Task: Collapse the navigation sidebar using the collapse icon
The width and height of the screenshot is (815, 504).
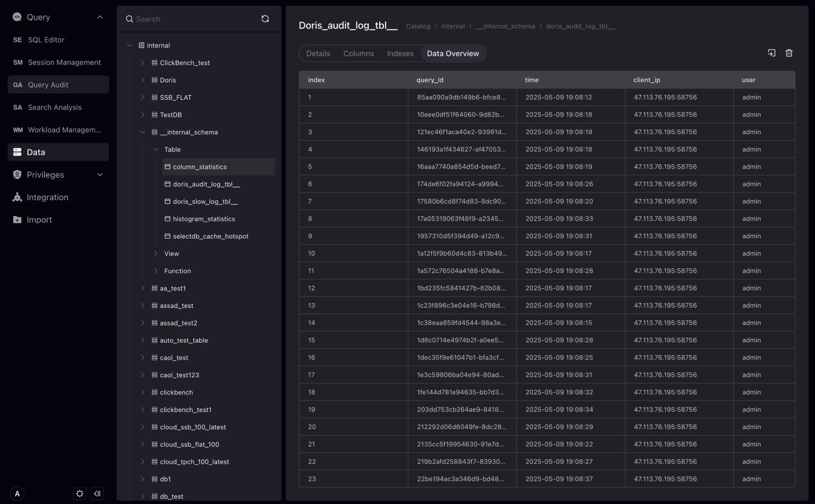Action: [97, 493]
